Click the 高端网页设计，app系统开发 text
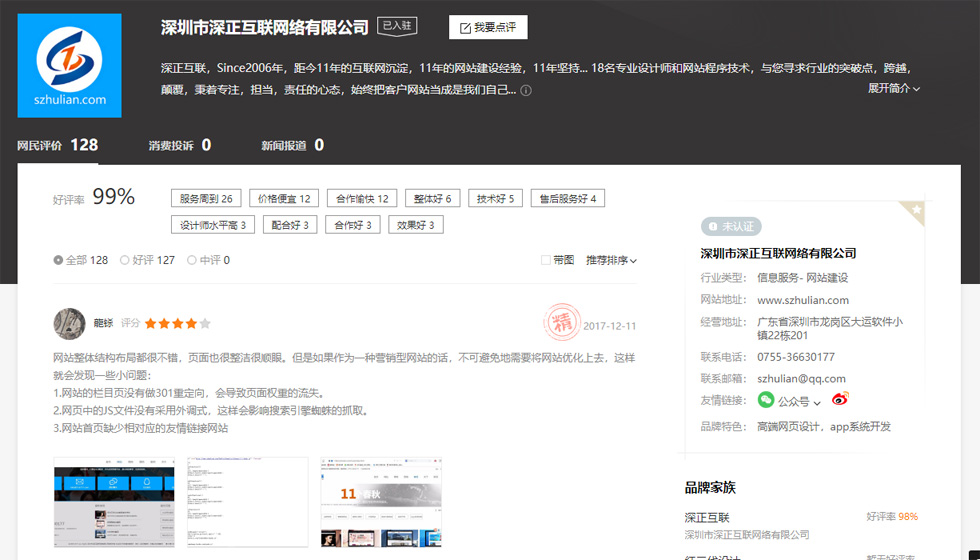Viewport: 980px width, 560px height. (x=824, y=427)
